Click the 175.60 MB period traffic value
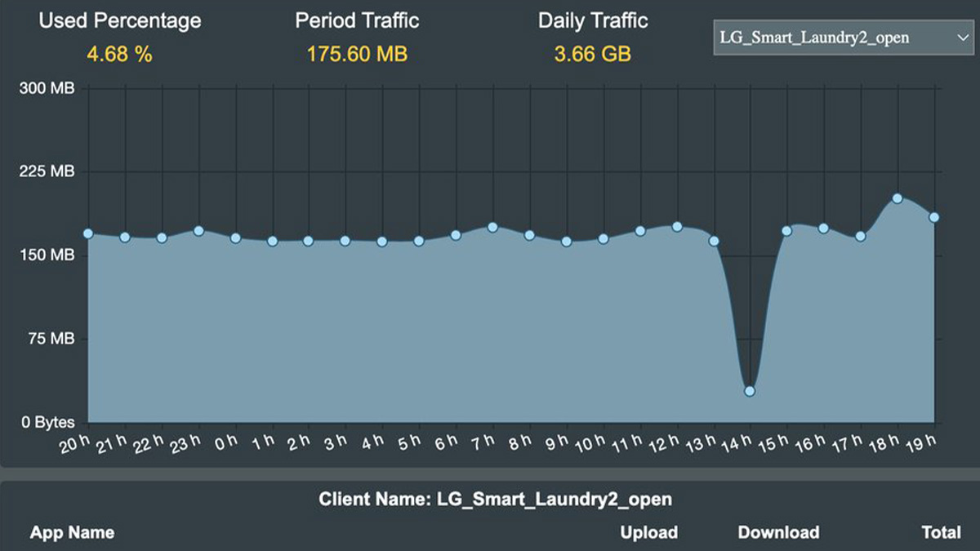980x551 pixels. pyautogui.click(x=357, y=55)
